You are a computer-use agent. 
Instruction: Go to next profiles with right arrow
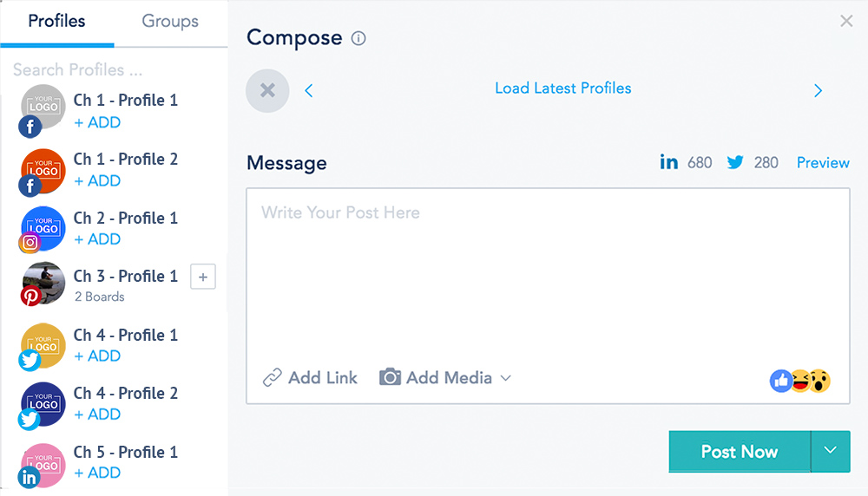coord(818,90)
